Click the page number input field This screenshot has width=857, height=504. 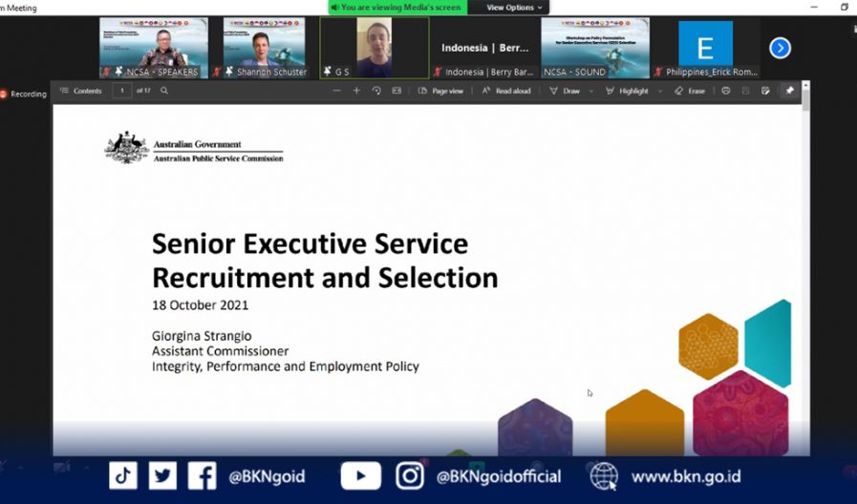point(121,91)
